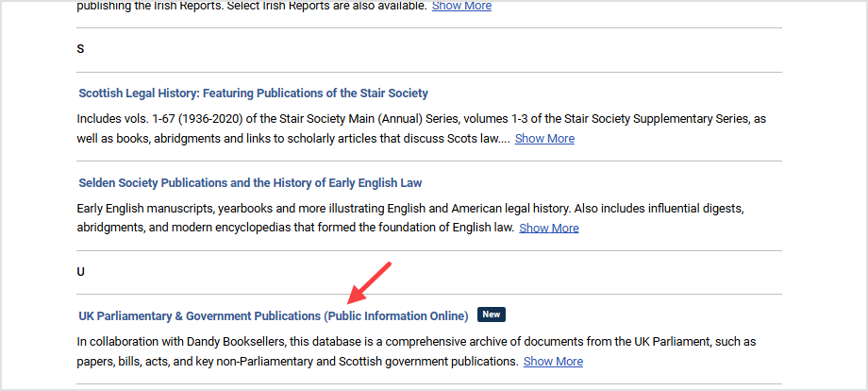868x391 pixels.
Task: Click the dark blue New badge
Action: [492, 314]
